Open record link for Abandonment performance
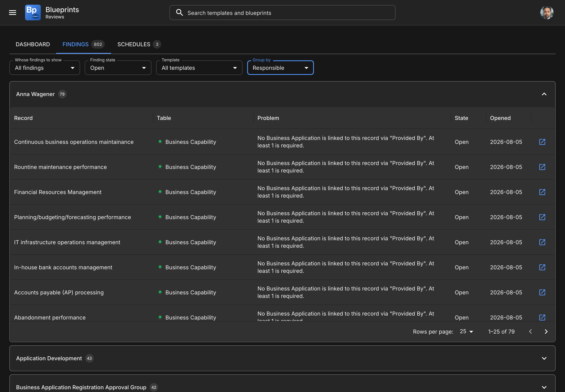Image resolution: width=565 pixels, height=392 pixels. [x=542, y=317]
